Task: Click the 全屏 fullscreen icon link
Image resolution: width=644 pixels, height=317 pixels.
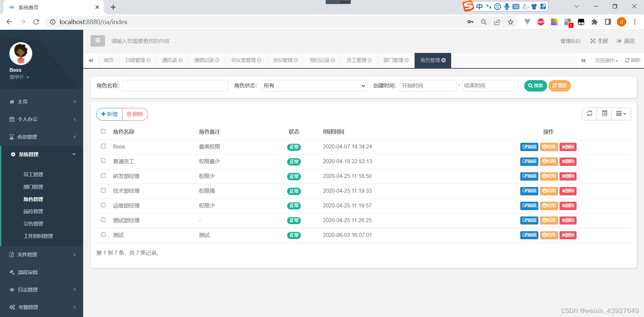Action: click(599, 41)
